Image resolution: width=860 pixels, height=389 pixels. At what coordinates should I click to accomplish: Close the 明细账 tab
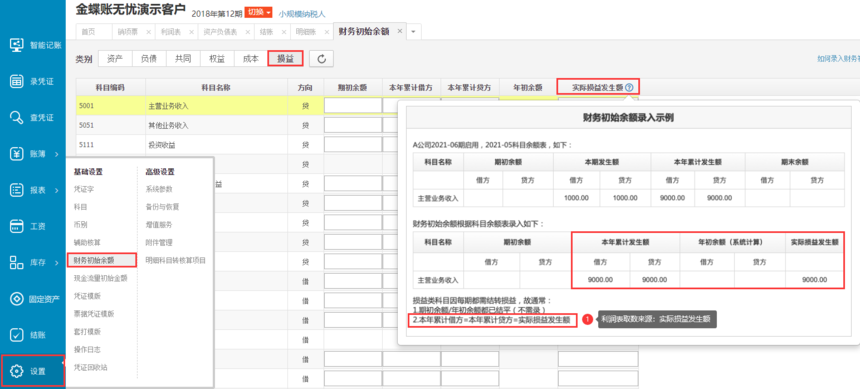point(326,32)
